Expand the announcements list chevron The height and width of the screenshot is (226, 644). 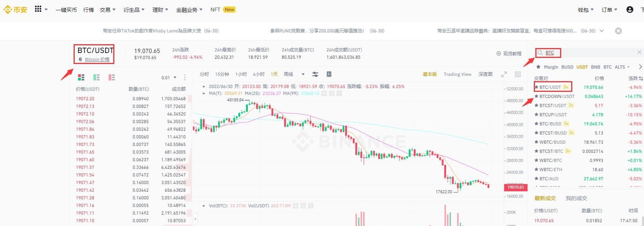tap(602, 31)
